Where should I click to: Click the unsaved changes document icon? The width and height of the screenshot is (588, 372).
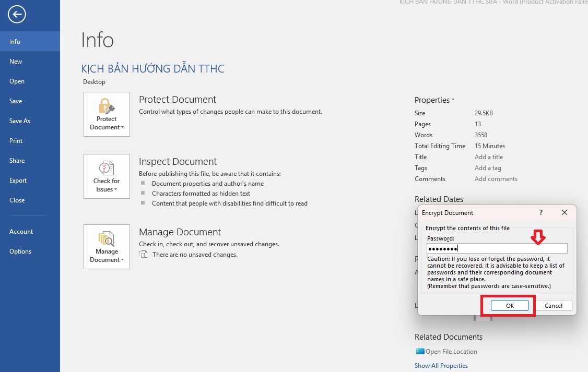pos(143,255)
